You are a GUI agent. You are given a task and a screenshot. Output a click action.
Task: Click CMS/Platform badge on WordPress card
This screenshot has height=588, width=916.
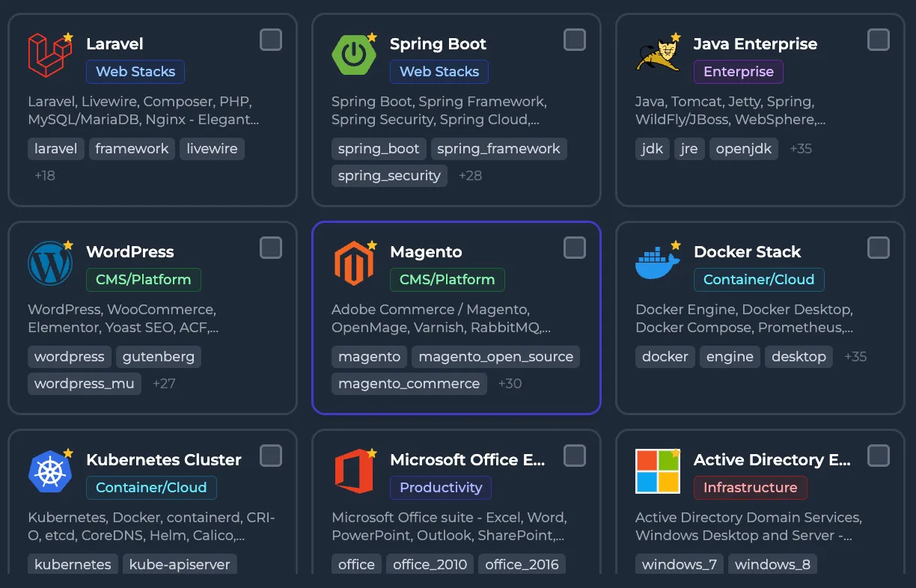click(144, 280)
